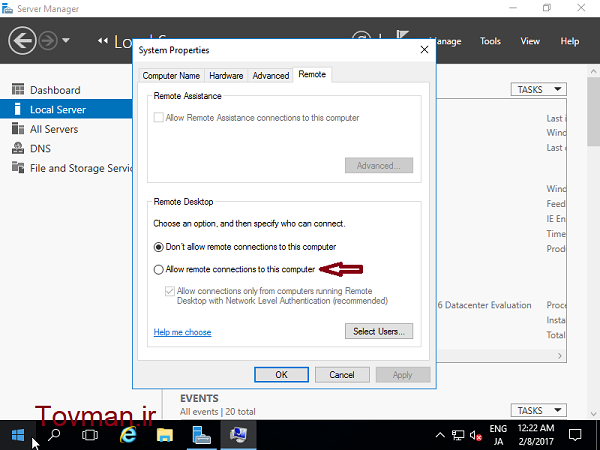The height and width of the screenshot is (450, 600).
Task: Click the DNS role icon
Action: 18,148
